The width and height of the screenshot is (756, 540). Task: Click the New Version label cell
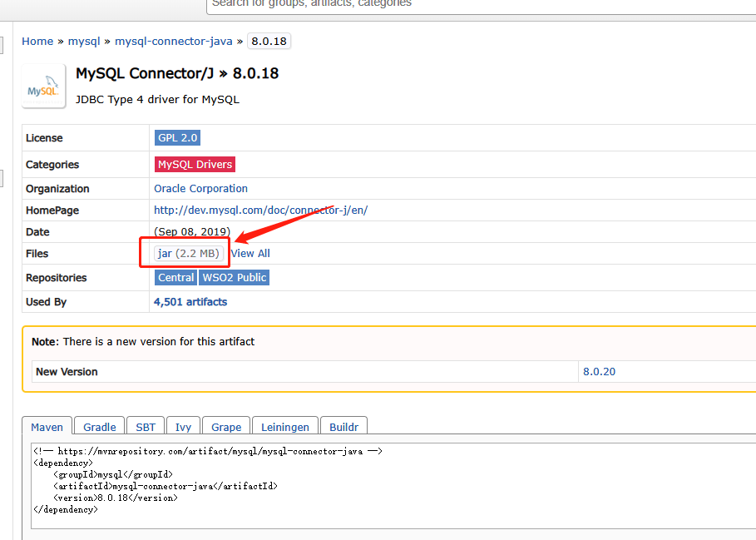[x=304, y=372]
